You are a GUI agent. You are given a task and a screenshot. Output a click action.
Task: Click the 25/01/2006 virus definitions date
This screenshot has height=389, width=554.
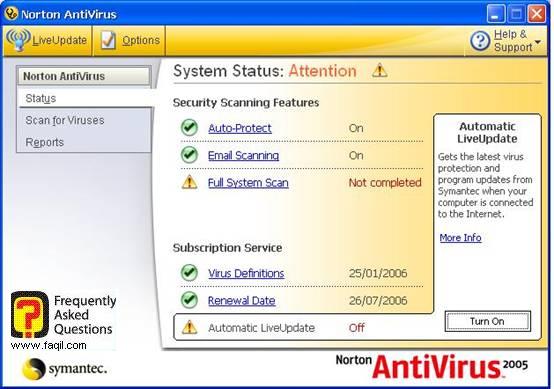(378, 273)
